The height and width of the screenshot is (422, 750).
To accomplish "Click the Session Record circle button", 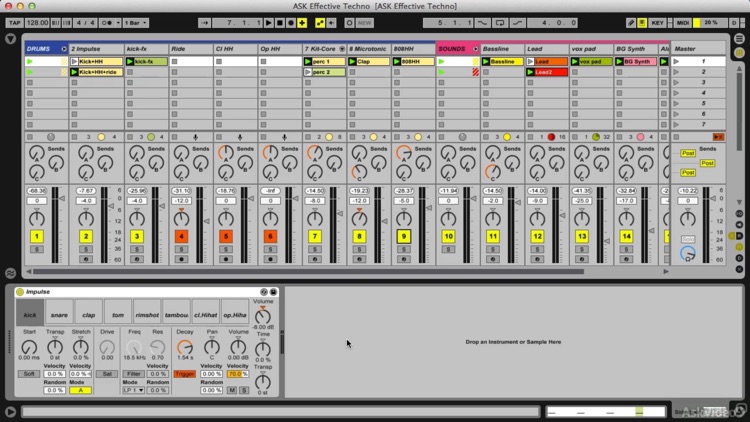I will pos(349,23).
